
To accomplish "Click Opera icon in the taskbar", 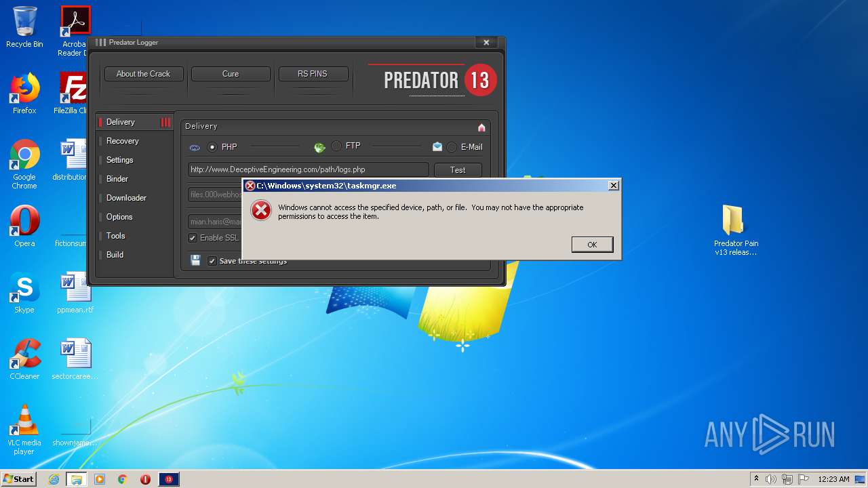I will [145, 479].
